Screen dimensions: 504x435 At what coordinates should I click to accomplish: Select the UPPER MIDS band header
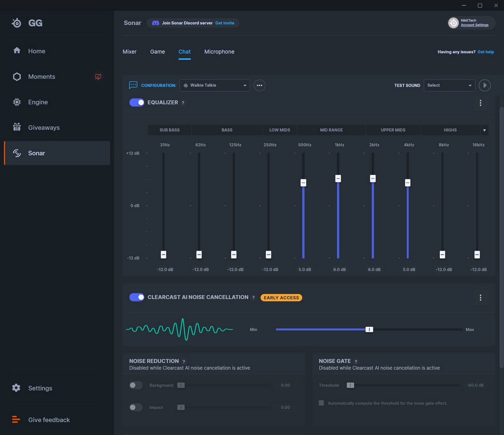click(x=393, y=130)
